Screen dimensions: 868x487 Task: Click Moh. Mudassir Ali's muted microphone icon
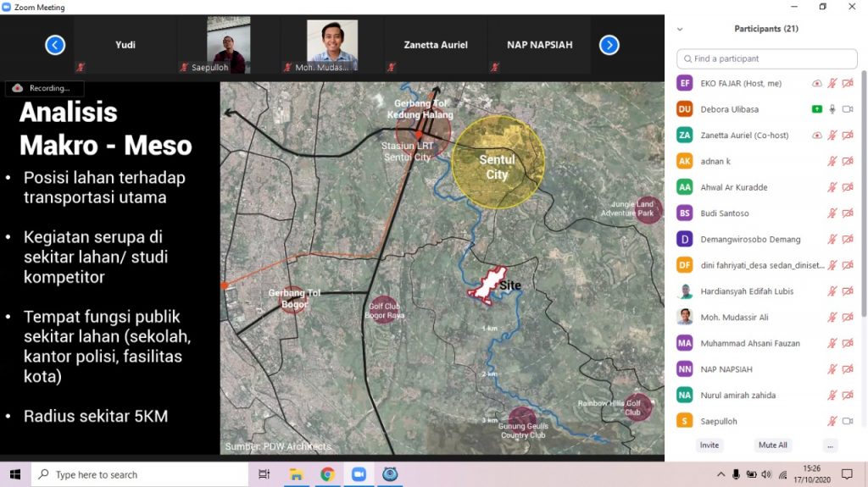click(x=832, y=318)
